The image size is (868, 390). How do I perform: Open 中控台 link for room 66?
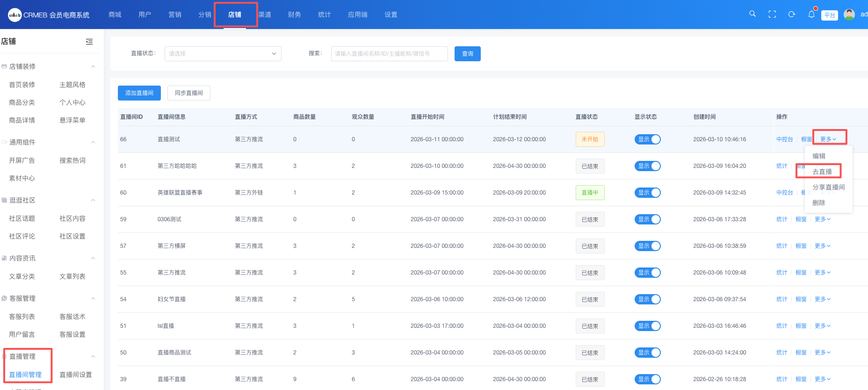(x=784, y=139)
